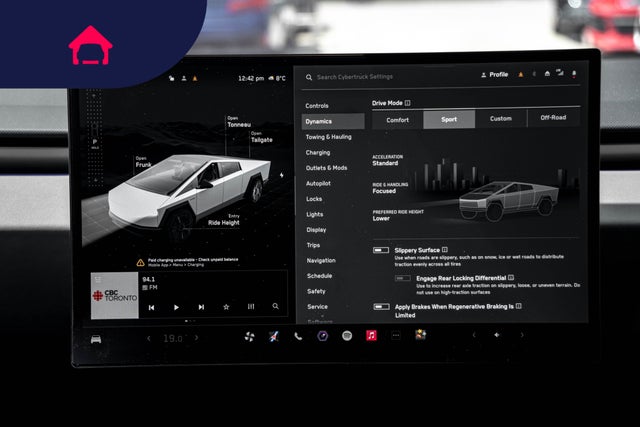Favorite the 94.1 FM station
The image size is (640, 427).
(226, 307)
